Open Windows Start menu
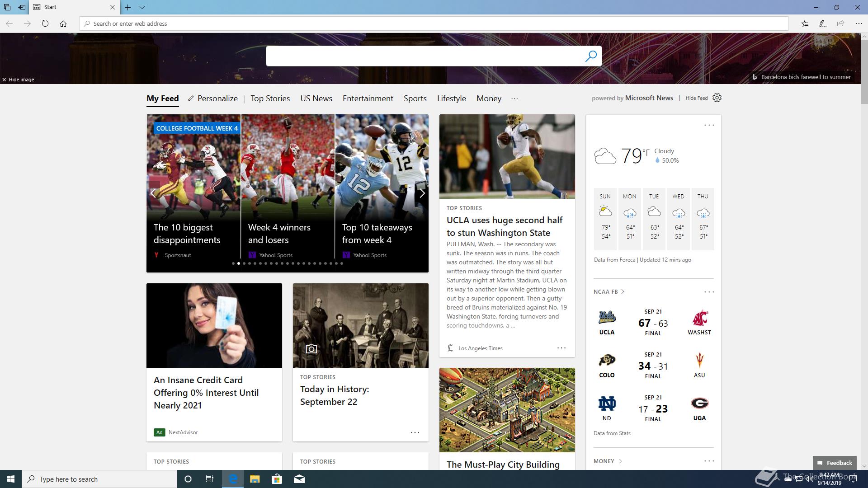Viewport: 868px width, 488px height. click(11, 479)
